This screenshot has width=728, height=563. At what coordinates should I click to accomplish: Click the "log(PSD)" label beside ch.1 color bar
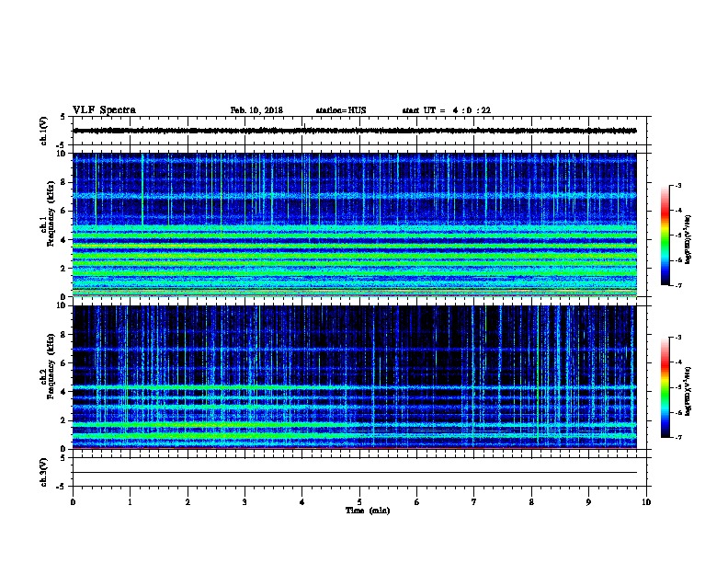coord(688,240)
